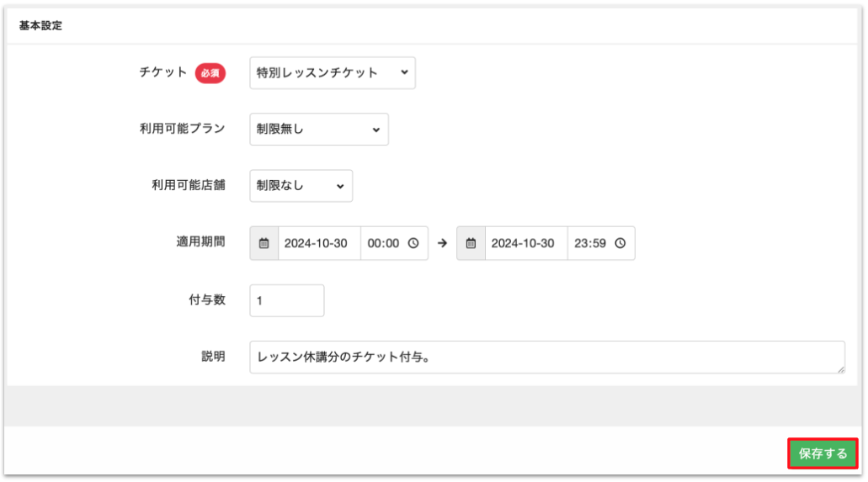This screenshot has height=482, width=868.
Task: Open the チケット dropdown showing 特別レッスンチケット
Action: pyautogui.click(x=332, y=73)
